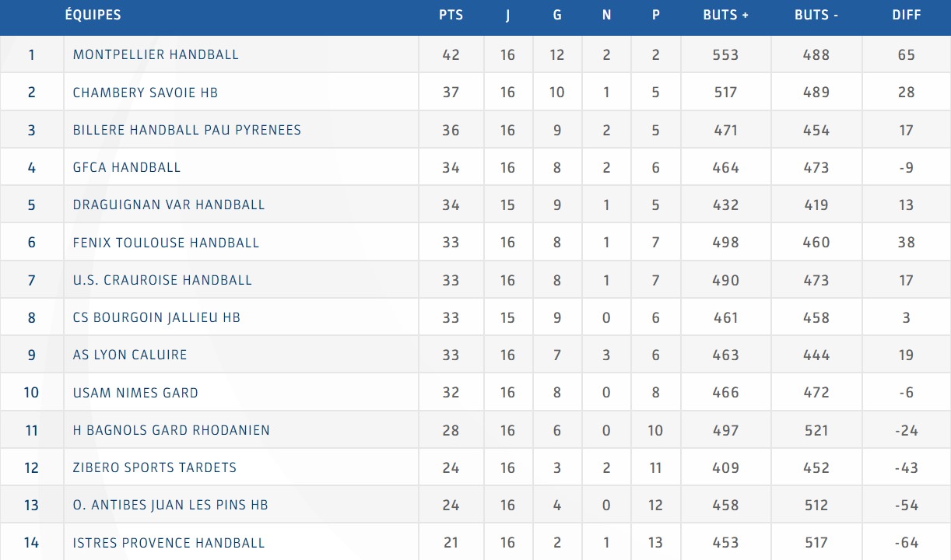951x560 pixels.
Task: Open H BAGNOLS GARD RHODANIEN team
Action: tap(171, 430)
